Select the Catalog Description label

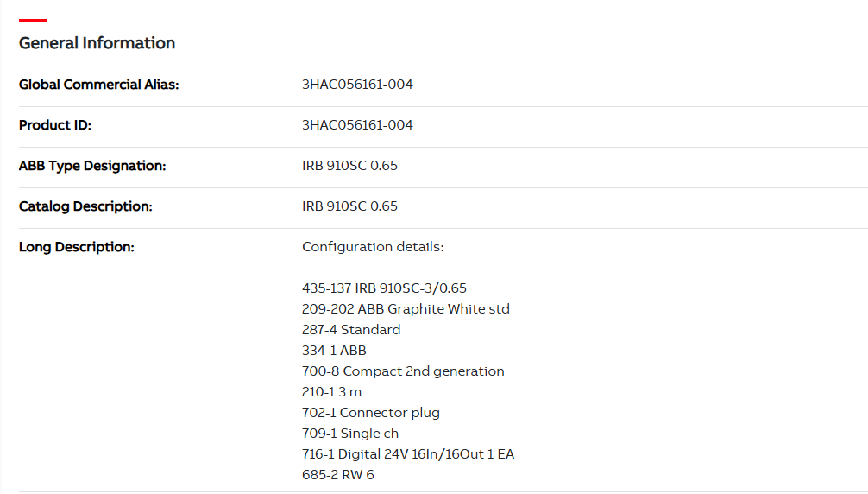point(85,206)
